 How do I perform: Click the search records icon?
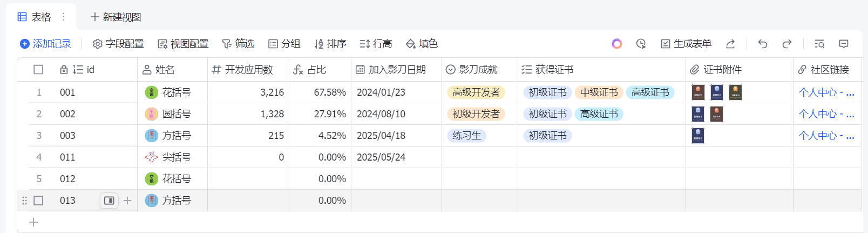coord(819,44)
